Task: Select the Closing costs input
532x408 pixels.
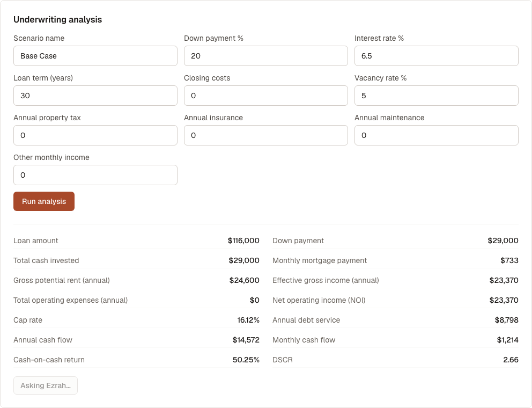Action: [265, 96]
